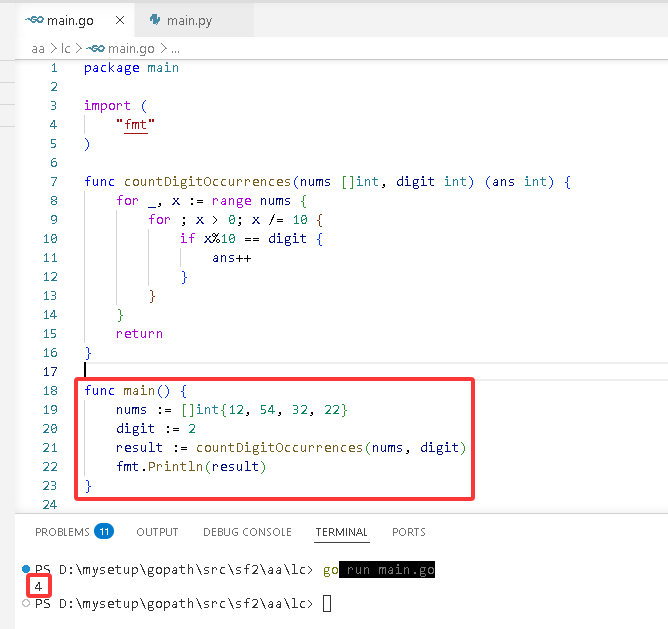Open the PROBLEMS panel tab
The image size is (668, 629).
coord(62,532)
